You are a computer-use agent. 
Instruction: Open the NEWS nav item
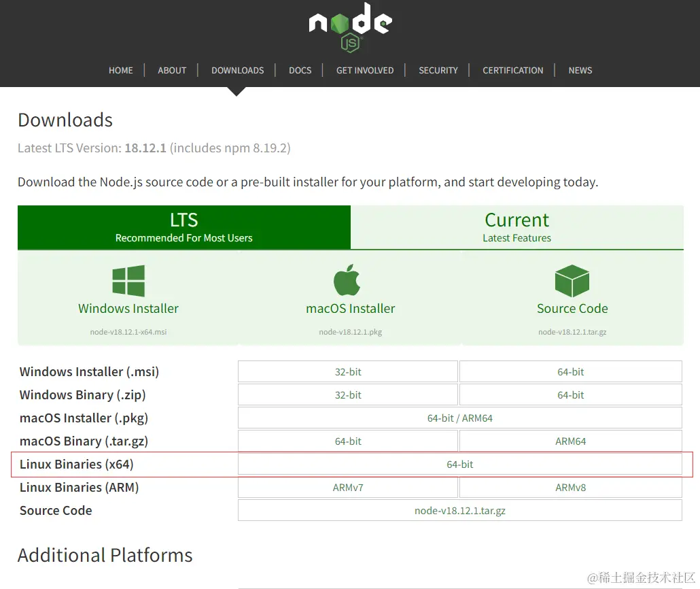click(580, 70)
